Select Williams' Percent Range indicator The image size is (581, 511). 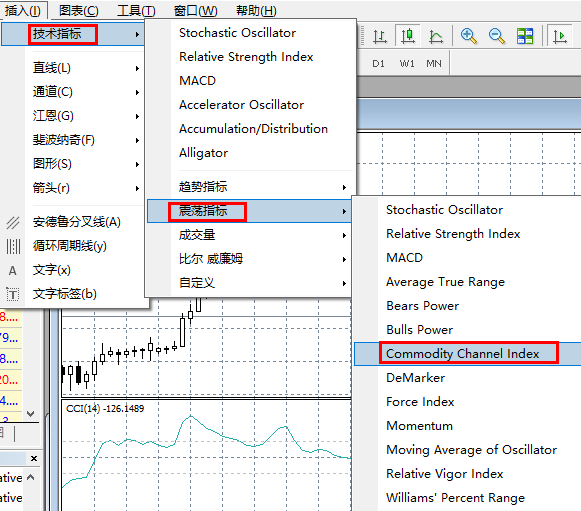(455, 498)
